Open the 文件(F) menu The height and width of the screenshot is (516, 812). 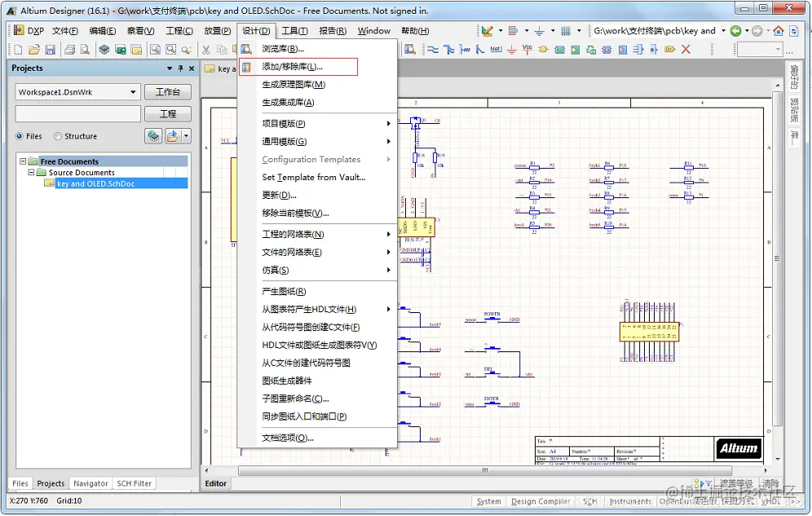(64, 31)
